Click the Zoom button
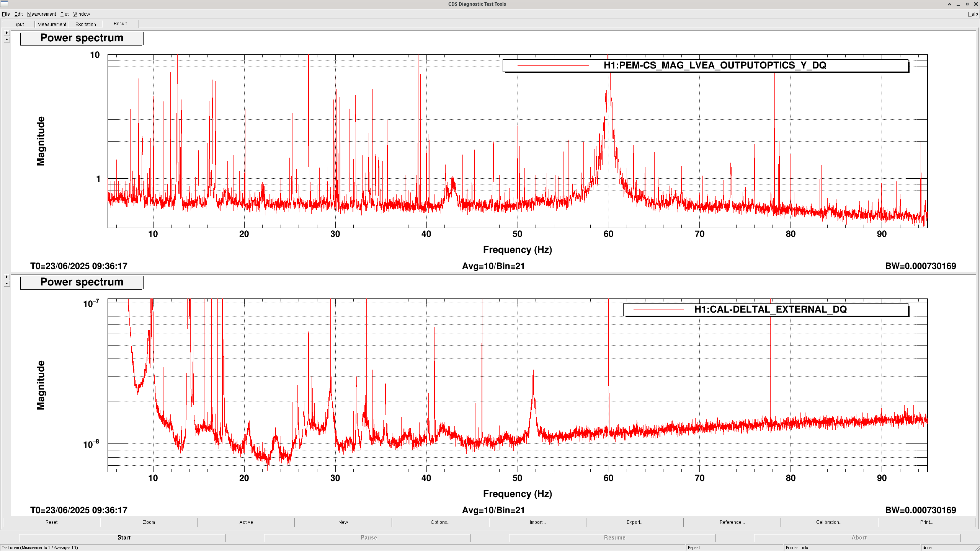The height and width of the screenshot is (551, 980). 149,522
